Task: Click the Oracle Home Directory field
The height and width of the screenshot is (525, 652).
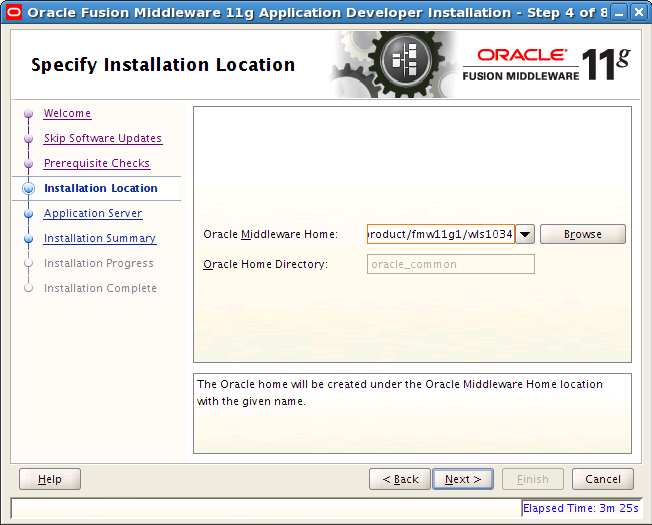Action: [451, 264]
